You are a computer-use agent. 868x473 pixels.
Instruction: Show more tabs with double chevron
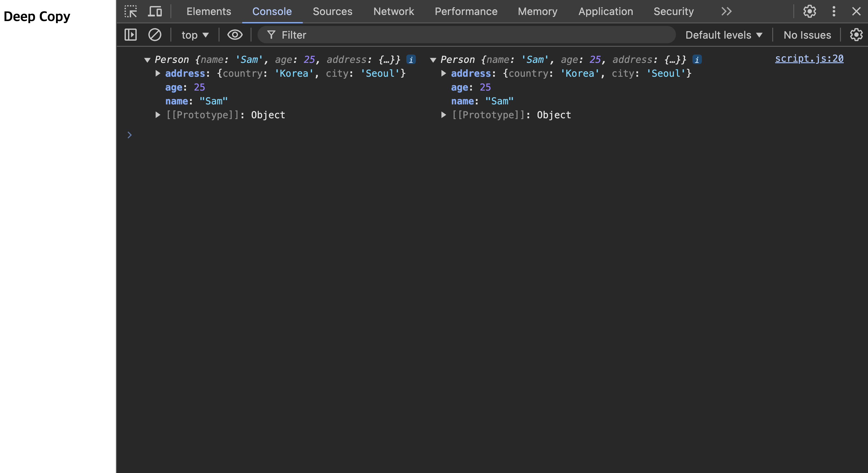726,12
